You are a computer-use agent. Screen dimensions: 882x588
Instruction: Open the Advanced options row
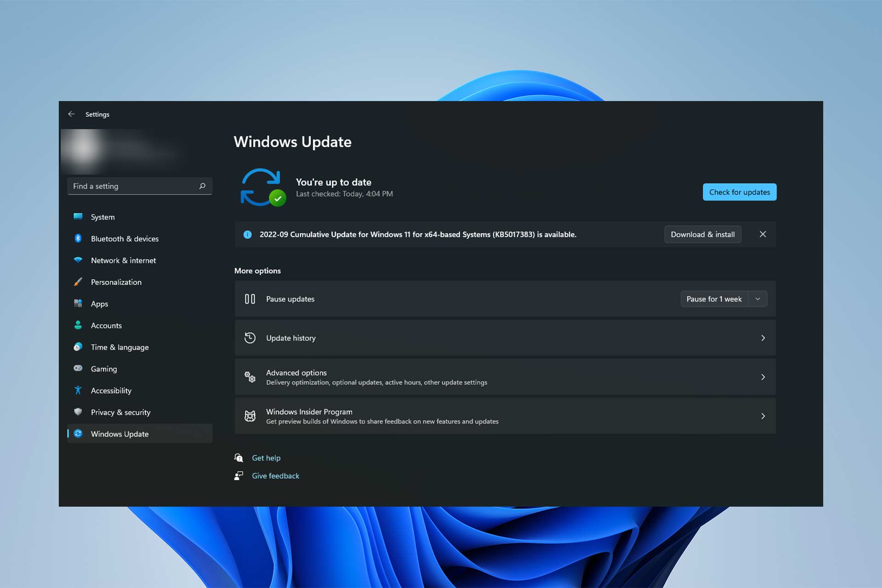click(505, 377)
